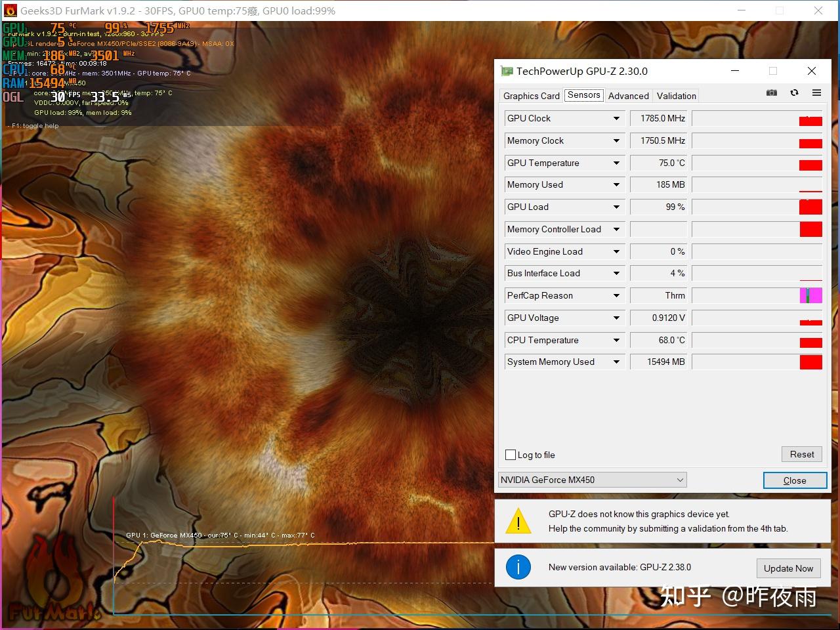
Task: Click the F1: toggle help text in FurMark
Action: [35, 125]
